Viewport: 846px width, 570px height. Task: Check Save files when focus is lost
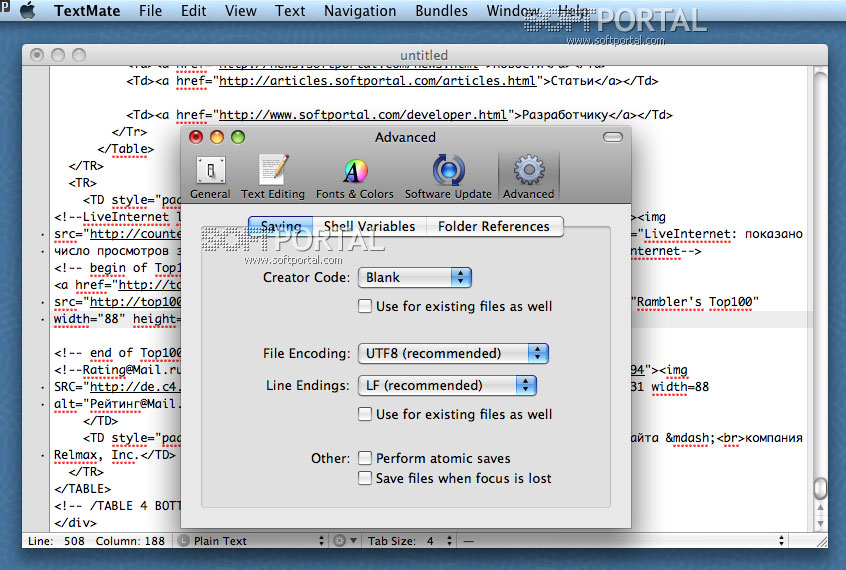coord(365,478)
